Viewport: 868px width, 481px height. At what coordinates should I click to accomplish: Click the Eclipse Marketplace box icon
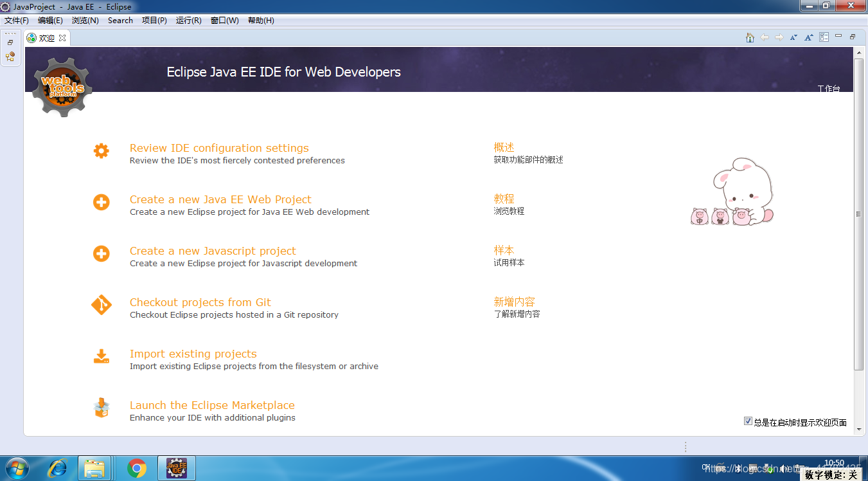[102, 408]
